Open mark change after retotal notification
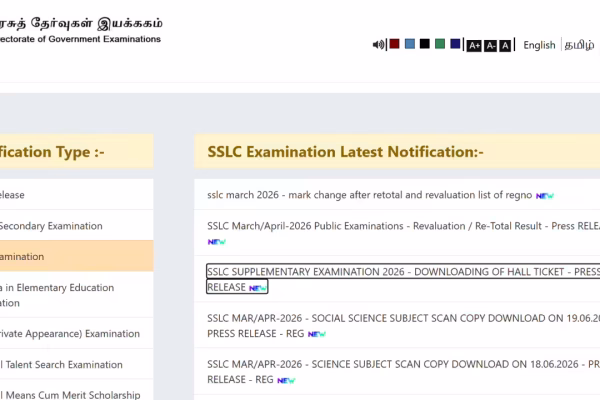 point(370,195)
